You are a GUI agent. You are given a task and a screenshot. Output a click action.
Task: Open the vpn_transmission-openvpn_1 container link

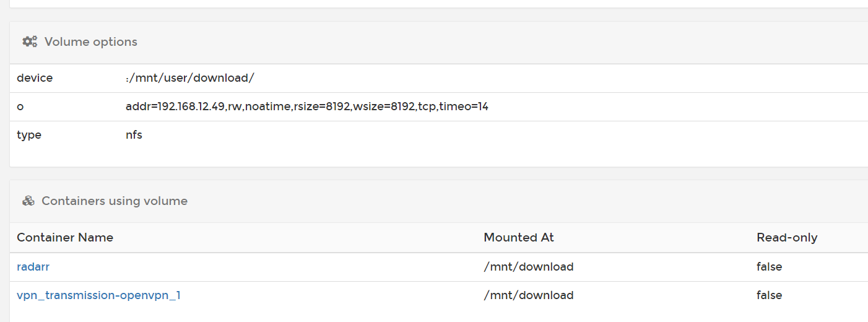point(98,295)
